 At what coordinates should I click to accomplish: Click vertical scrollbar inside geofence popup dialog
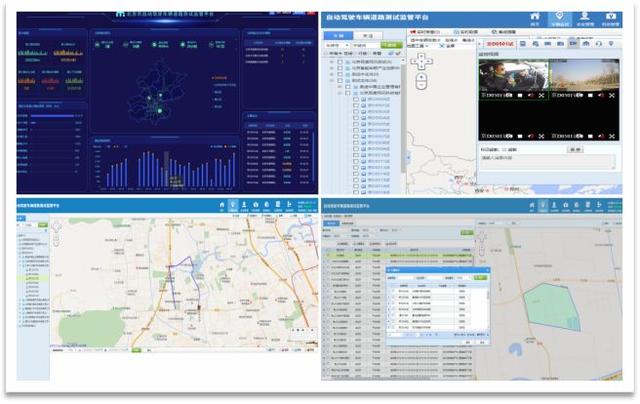488,295
